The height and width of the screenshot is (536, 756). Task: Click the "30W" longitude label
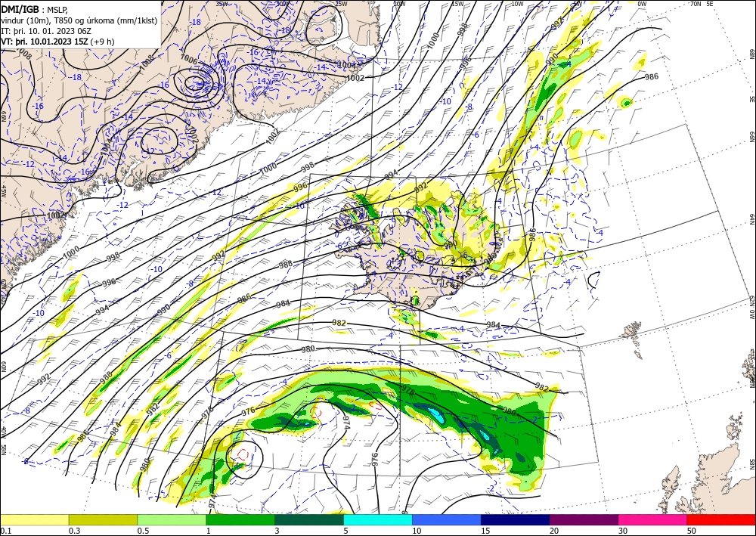pyautogui.click(x=282, y=4)
